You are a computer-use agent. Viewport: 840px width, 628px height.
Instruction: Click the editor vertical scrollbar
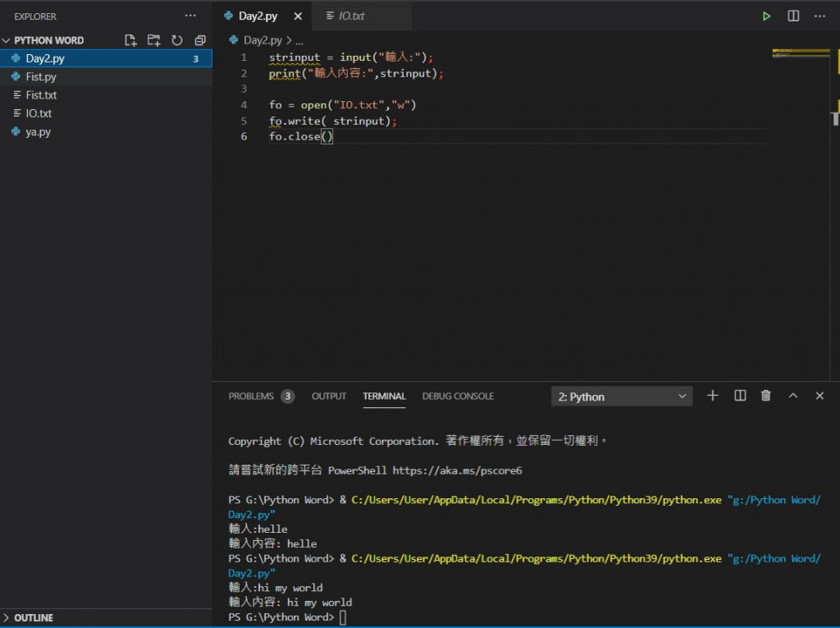[x=834, y=214]
